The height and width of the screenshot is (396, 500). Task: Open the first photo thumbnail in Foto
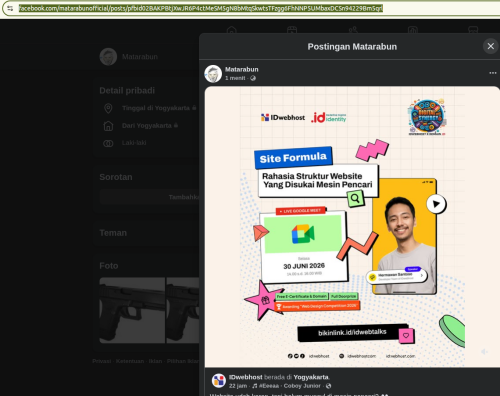132,310
